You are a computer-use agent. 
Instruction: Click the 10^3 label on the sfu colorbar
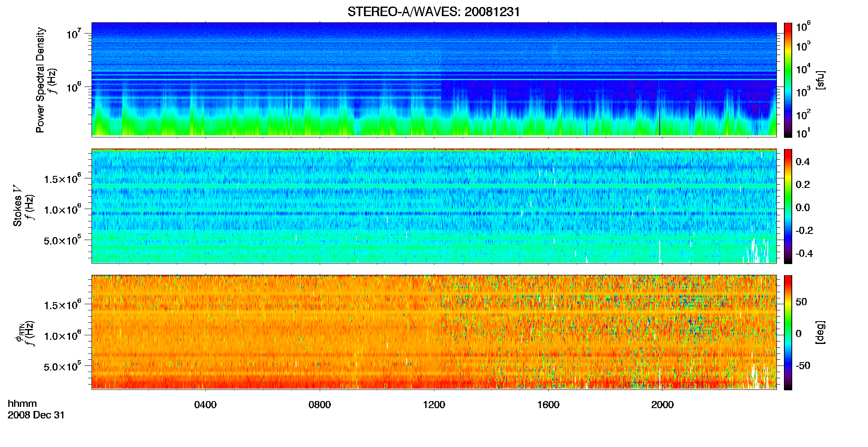coord(803,92)
